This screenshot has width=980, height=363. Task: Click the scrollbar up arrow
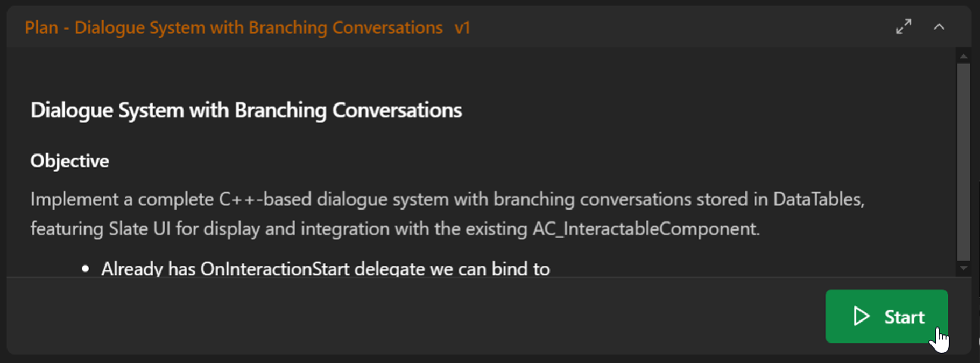(x=963, y=56)
